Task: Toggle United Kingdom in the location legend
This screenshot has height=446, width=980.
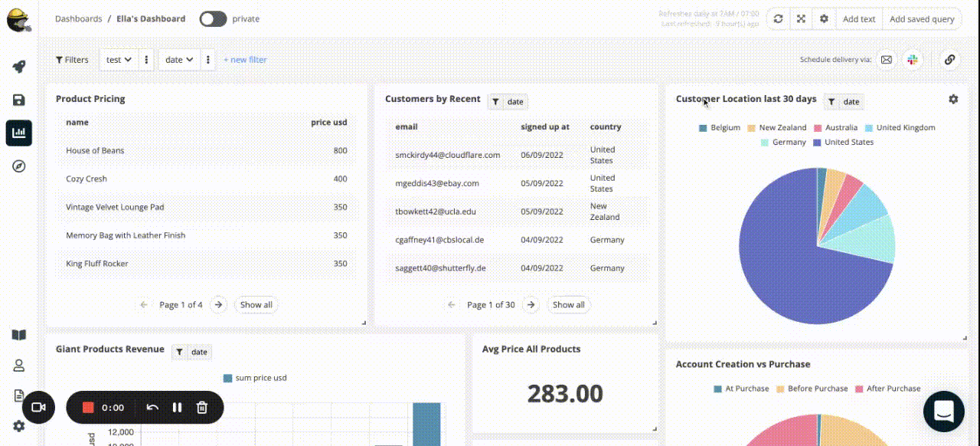Action: (x=900, y=128)
